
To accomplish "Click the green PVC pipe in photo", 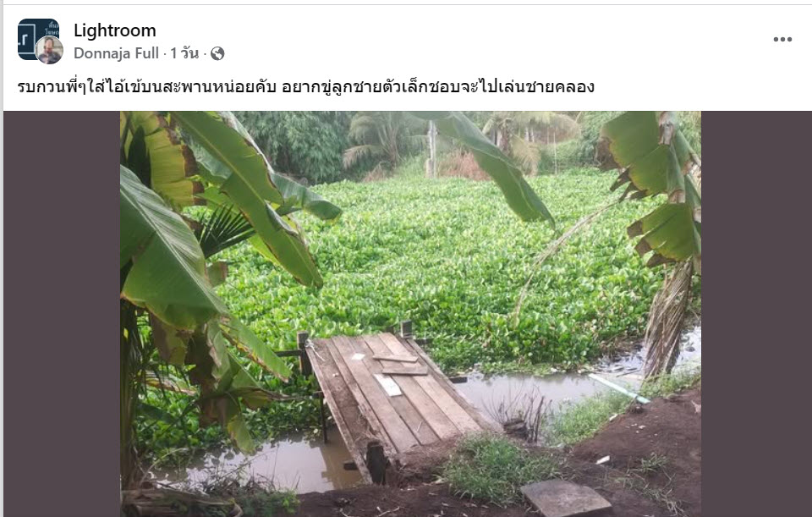I will 619,388.
